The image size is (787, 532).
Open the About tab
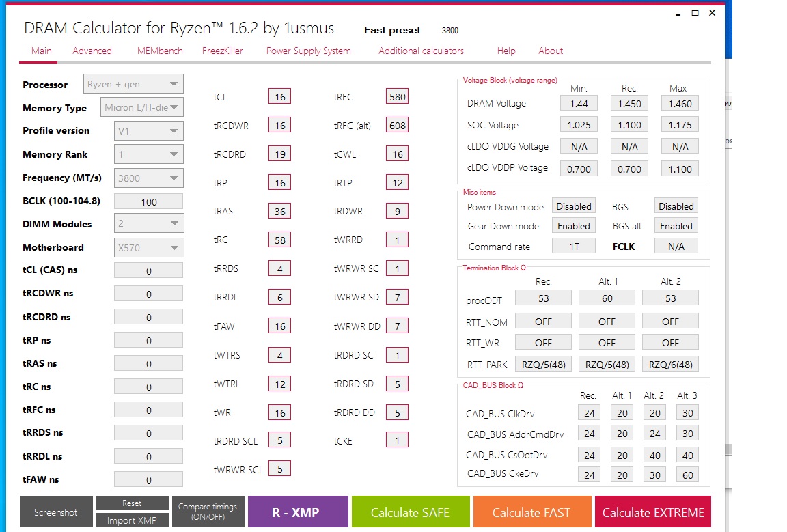(x=550, y=51)
